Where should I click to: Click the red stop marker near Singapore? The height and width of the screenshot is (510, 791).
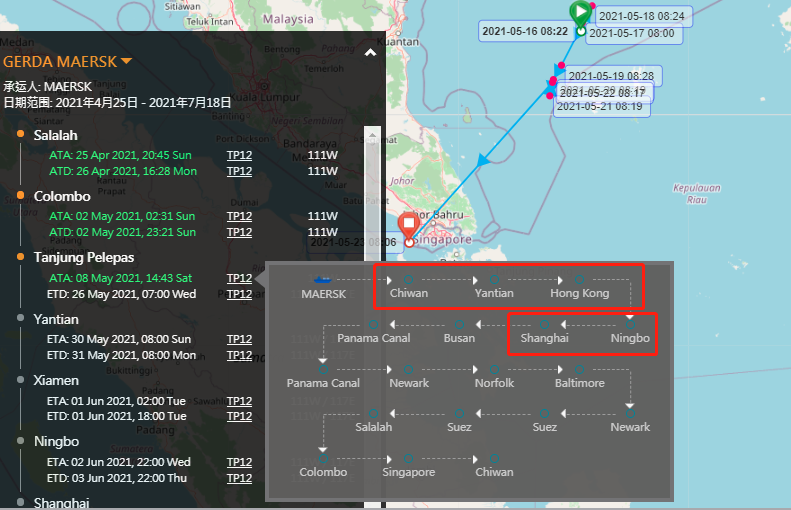409,226
